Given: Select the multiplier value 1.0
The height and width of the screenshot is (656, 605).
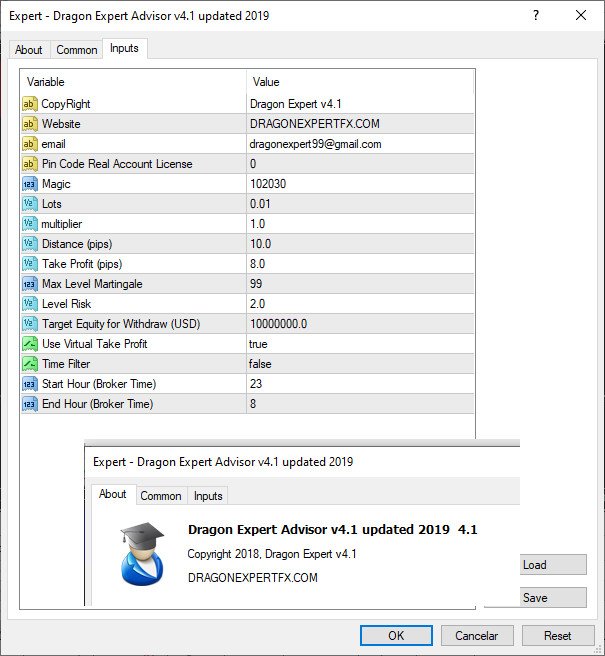Looking at the screenshot, I should [x=361, y=224].
